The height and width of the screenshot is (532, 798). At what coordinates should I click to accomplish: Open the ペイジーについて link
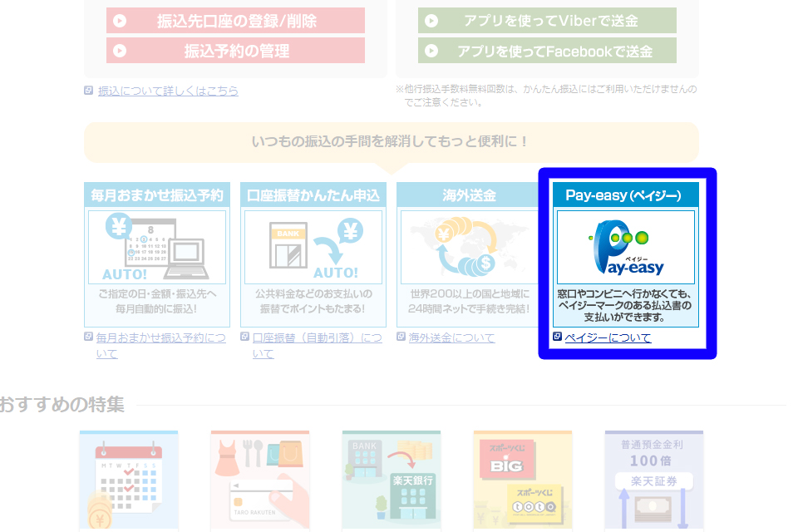[x=608, y=337]
